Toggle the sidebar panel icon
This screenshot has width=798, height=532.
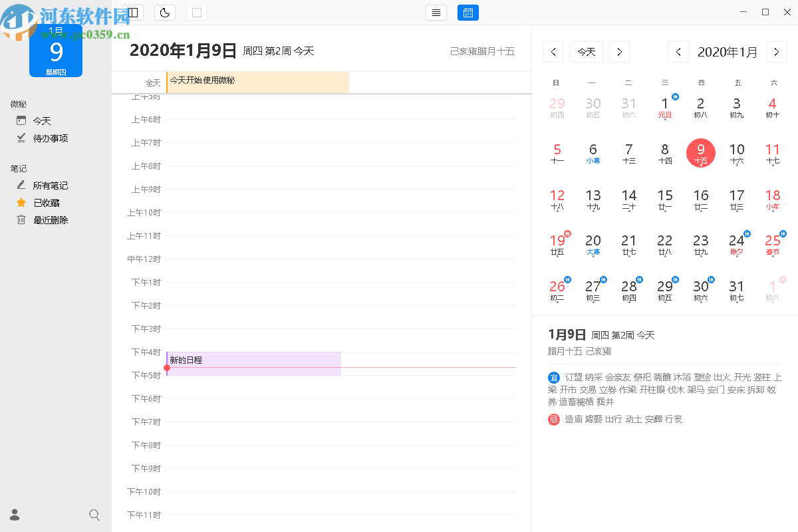[x=133, y=13]
